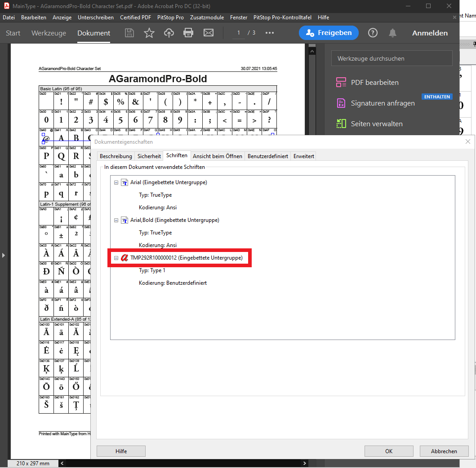Open the Certified PDF menu
The width and height of the screenshot is (476, 468).
[x=135, y=18]
